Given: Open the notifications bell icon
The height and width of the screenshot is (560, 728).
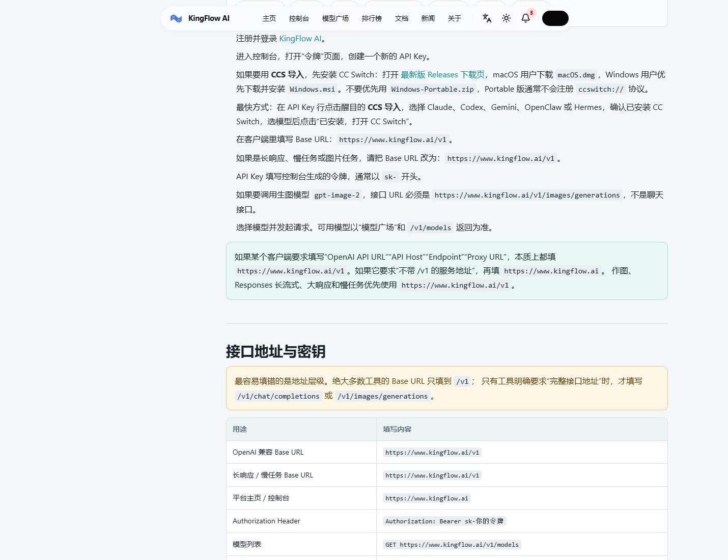Looking at the screenshot, I should click(526, 18).
